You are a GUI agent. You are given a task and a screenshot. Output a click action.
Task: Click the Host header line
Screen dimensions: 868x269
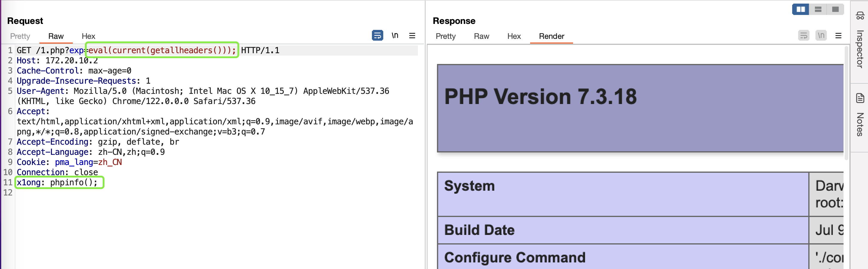pyautogui.click(x=57, y=60)
